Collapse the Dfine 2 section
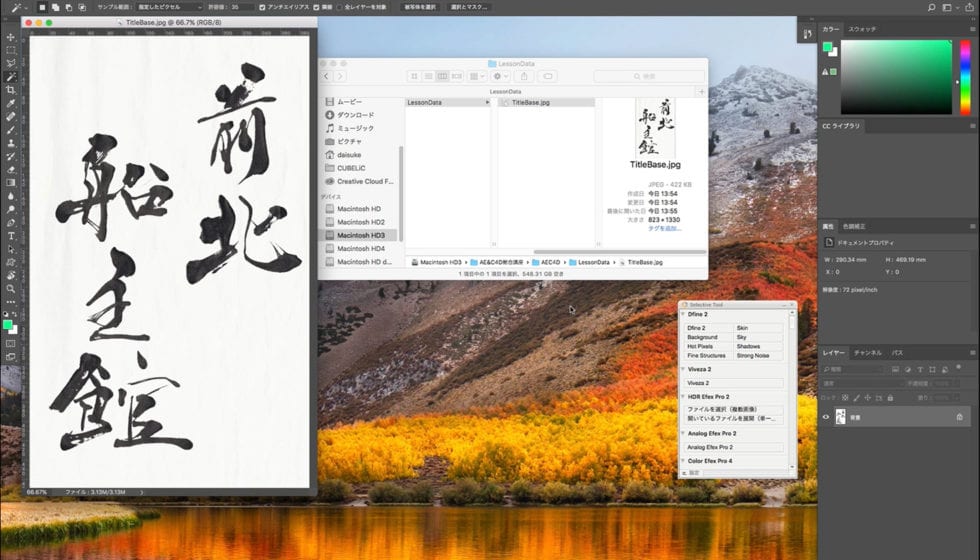Viewport: 980px width, 560px height. 683,315
